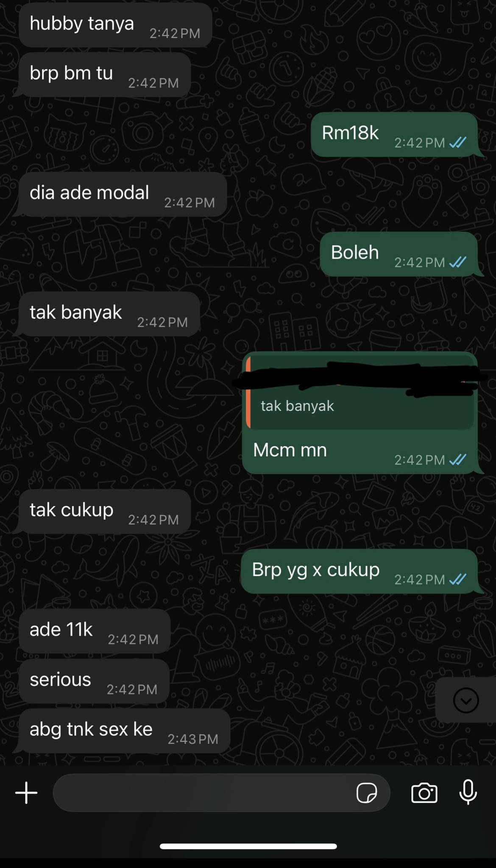
Task: Tap the 'Brp yg x cukup' message
Action: [360, 571]
